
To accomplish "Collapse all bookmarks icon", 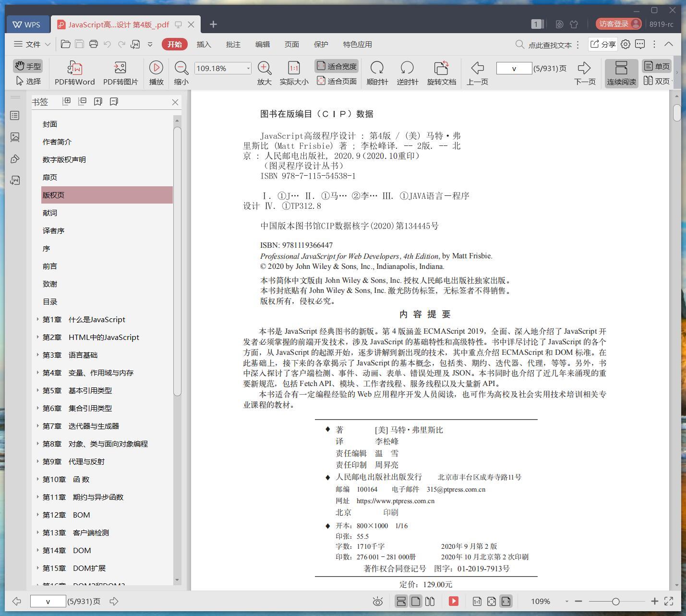I will [x=82, y=101].
